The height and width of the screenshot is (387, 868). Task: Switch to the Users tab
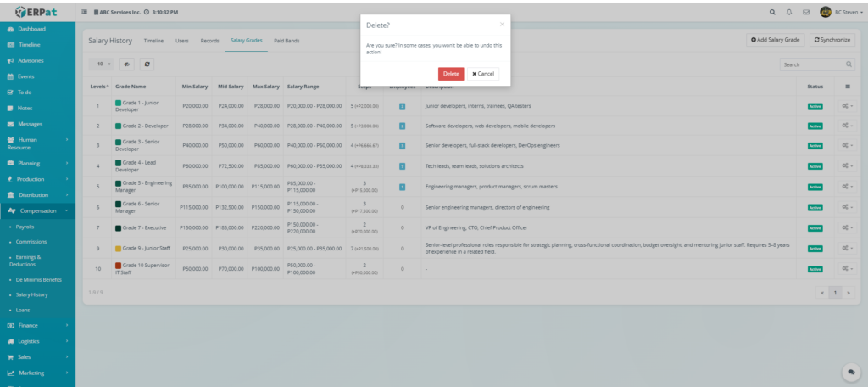click(181, 41)
